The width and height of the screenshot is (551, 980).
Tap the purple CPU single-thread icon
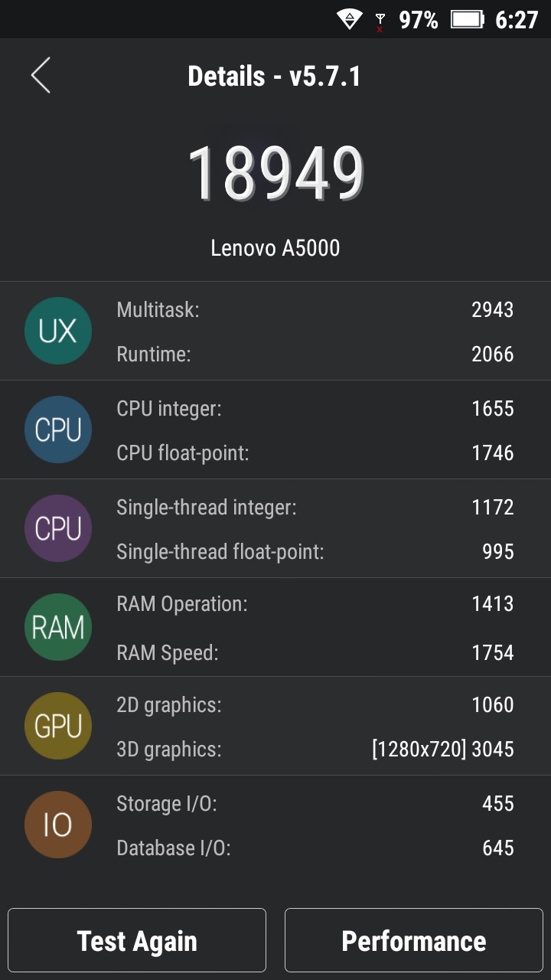pos(58,528)
